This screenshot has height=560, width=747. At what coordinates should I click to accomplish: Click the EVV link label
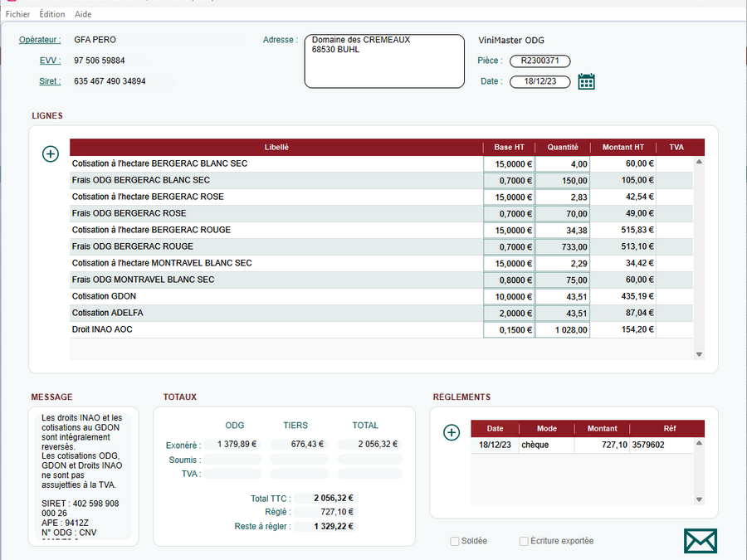pyautogui.click(x=50, y=61)
